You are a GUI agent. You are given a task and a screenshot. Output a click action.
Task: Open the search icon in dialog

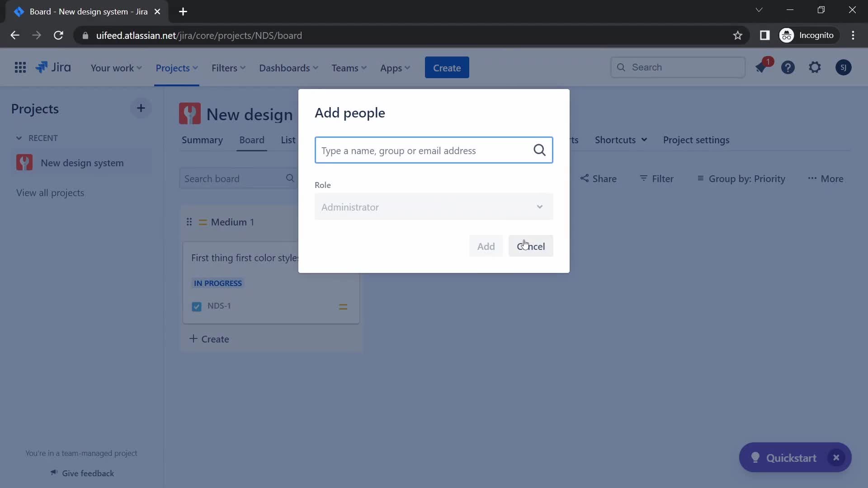(x=538, y=150)
